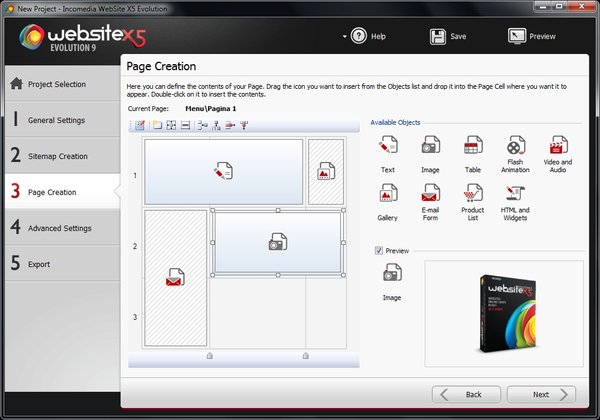Go to General Settings step
The width and height of the screenshot is (600, 420).
(60, 120)
